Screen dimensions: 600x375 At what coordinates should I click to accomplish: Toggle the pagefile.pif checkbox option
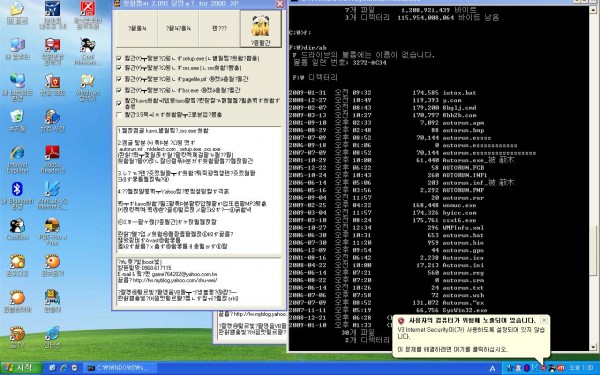click(x=119, y=79)
